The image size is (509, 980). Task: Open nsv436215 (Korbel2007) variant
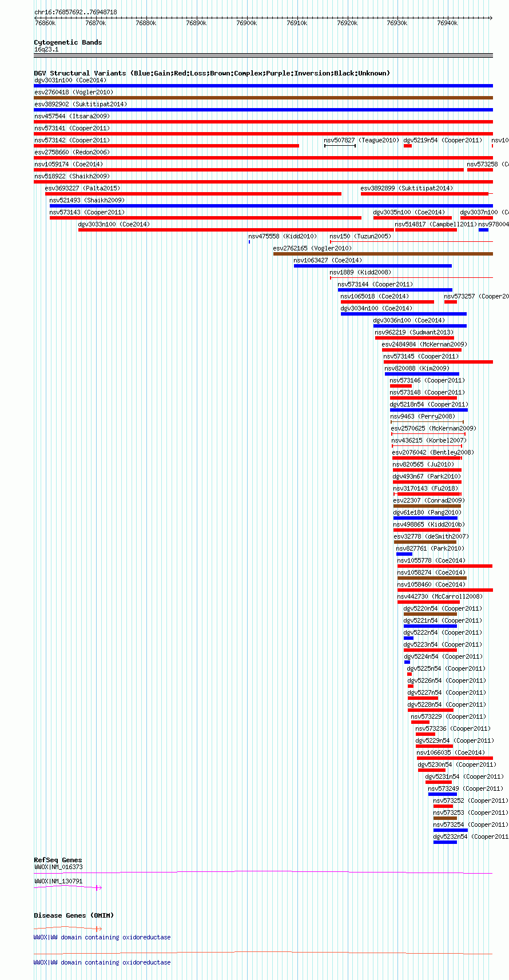click(x=430, y=440)
